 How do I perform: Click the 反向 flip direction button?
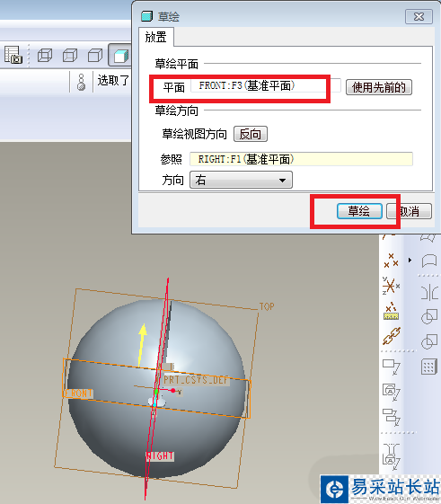[x=251, y=134]
